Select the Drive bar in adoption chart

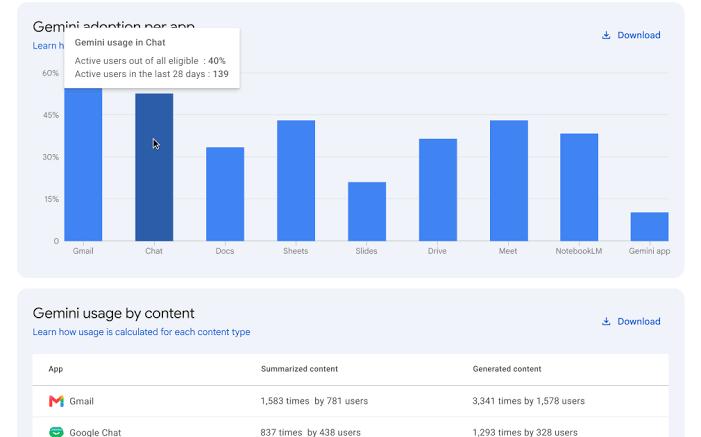pyautogui.click(x=438, y=190)
